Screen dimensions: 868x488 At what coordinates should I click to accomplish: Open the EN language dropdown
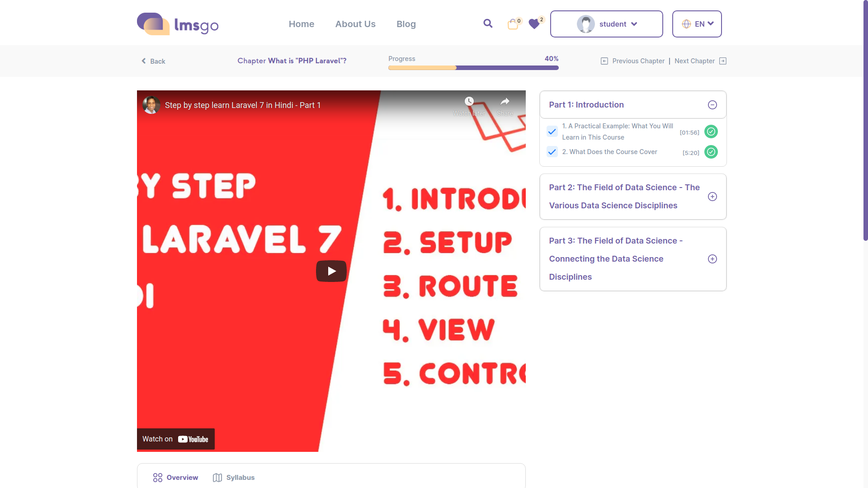point(697,24)
